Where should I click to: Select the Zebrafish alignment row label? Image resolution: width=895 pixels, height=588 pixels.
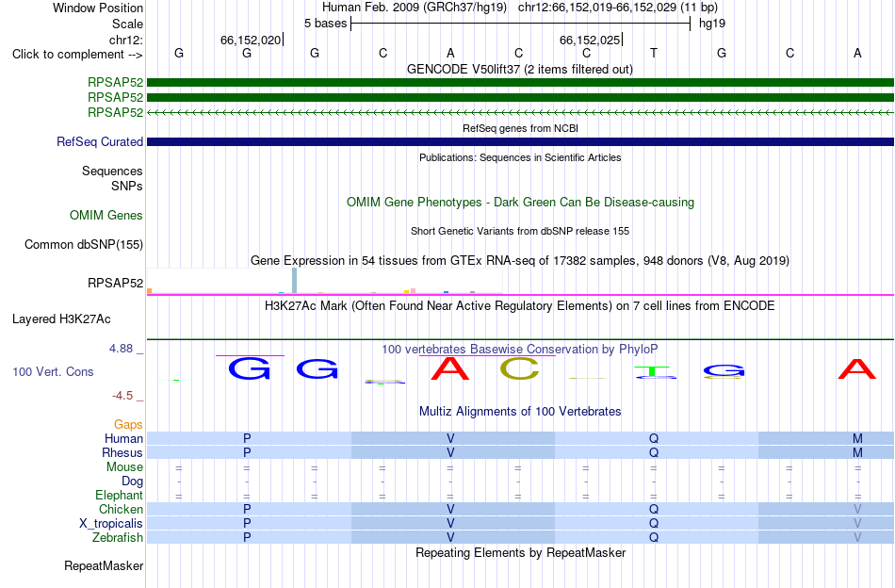click(118, 538)
